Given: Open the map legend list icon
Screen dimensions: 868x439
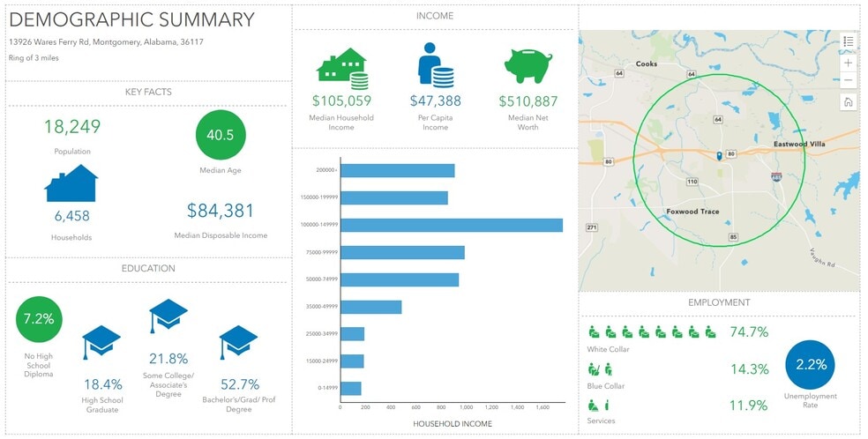Looking at the screenshot, I should point(848,41).
